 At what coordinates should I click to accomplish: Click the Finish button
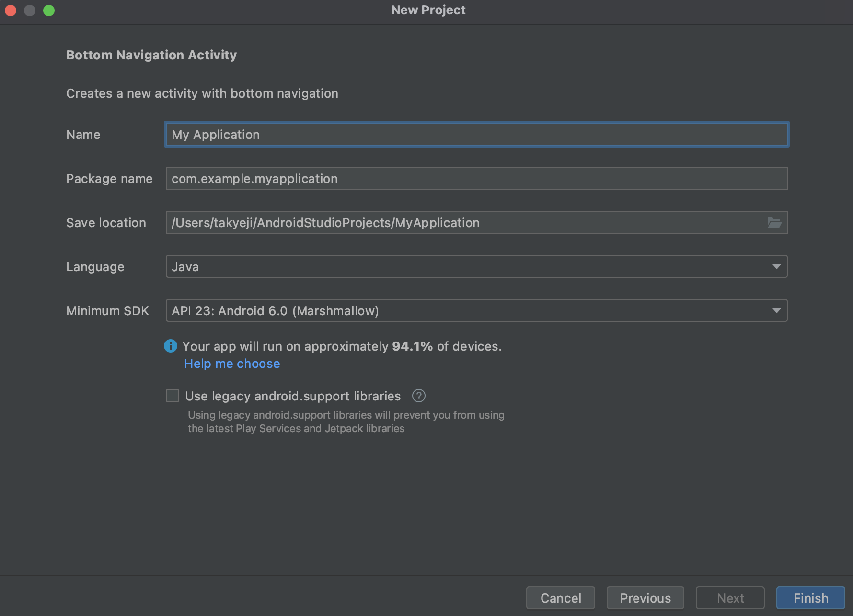tap(811, 598)
